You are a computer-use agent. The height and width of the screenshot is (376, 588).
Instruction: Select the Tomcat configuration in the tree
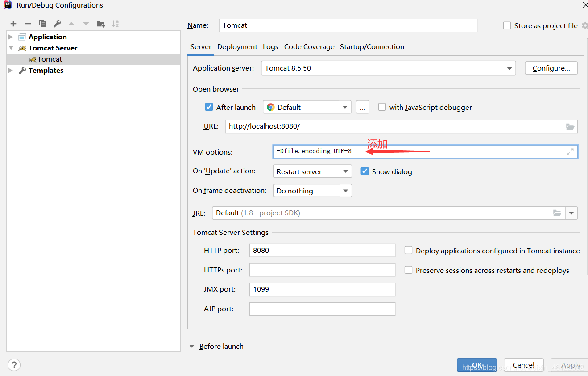pos(94,59)
